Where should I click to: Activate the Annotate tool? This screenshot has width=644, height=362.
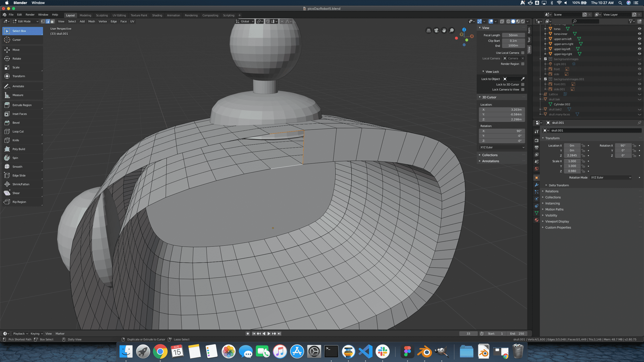coord(22,86)
